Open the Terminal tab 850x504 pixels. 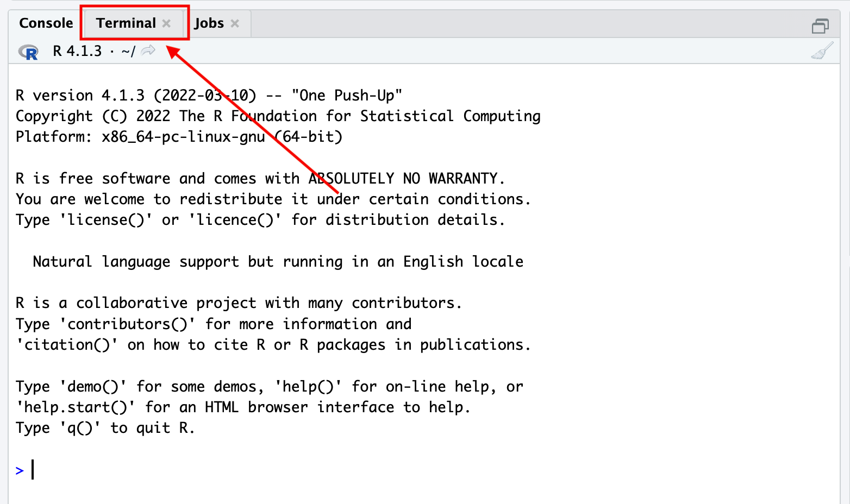point(126,23)
